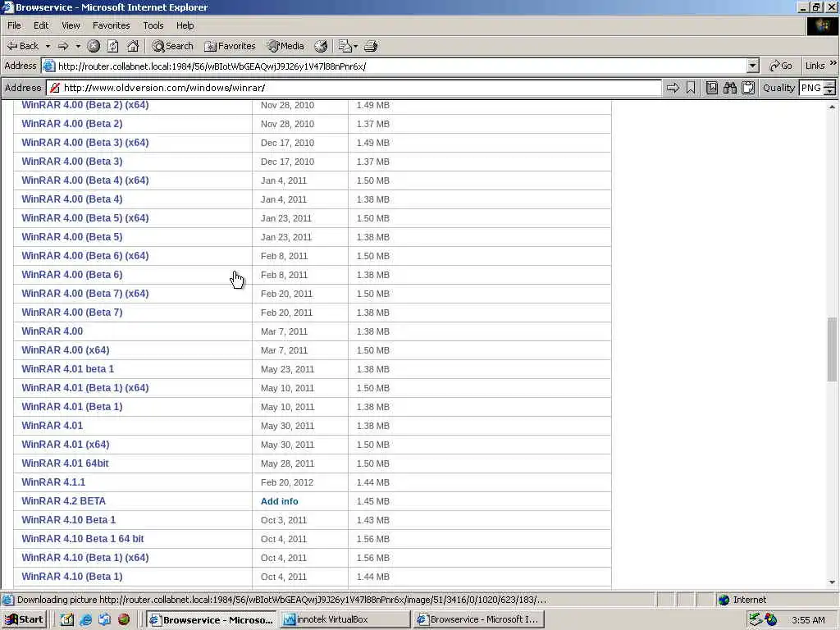Click the first Quick Launch icon beside Start
This screenshot has height=630, width=840.
click(x=67, y=619)
